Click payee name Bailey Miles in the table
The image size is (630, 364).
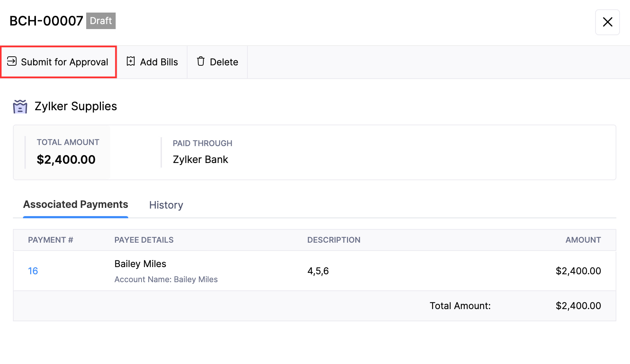(x=140, y=264)
